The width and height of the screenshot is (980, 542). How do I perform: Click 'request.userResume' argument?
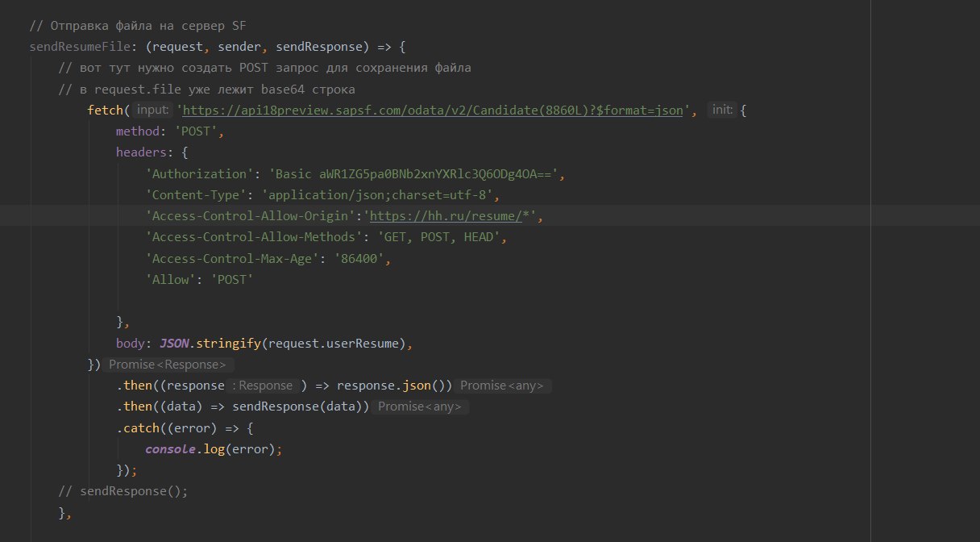point(333,344)
